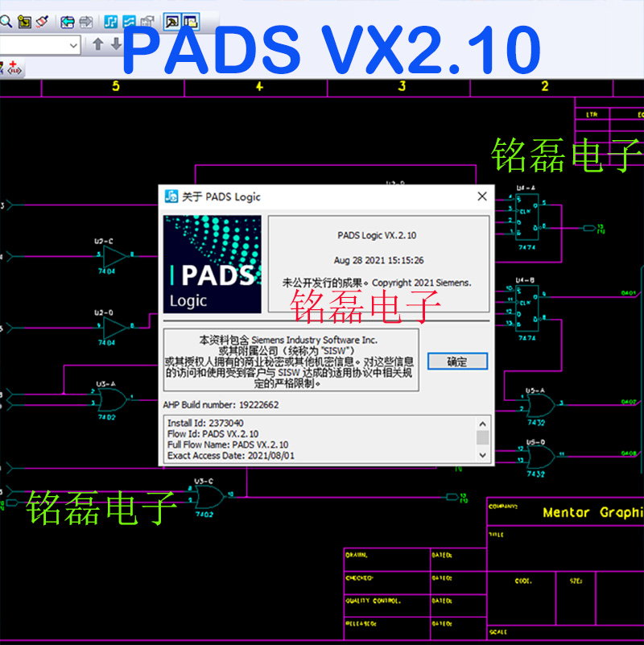This screenshot has height=645, width=644.
Task: Click the Redraw brush icon
Action: (x=43, y=22)
